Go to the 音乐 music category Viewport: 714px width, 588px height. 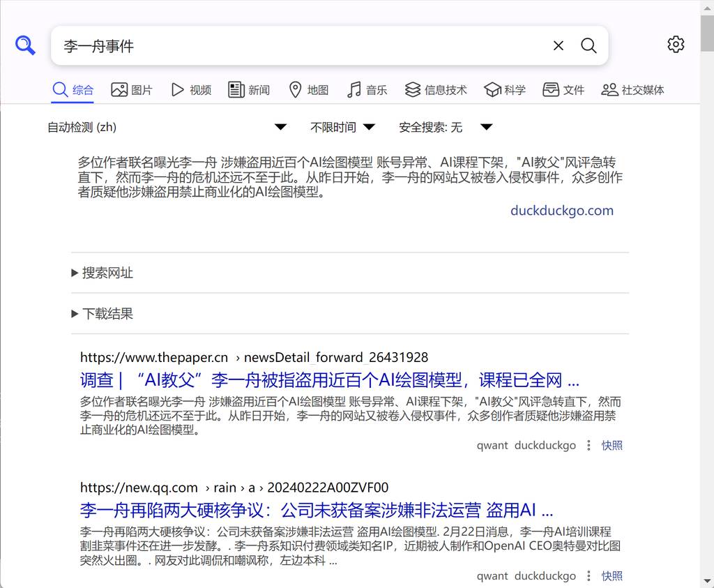(367, 90)
